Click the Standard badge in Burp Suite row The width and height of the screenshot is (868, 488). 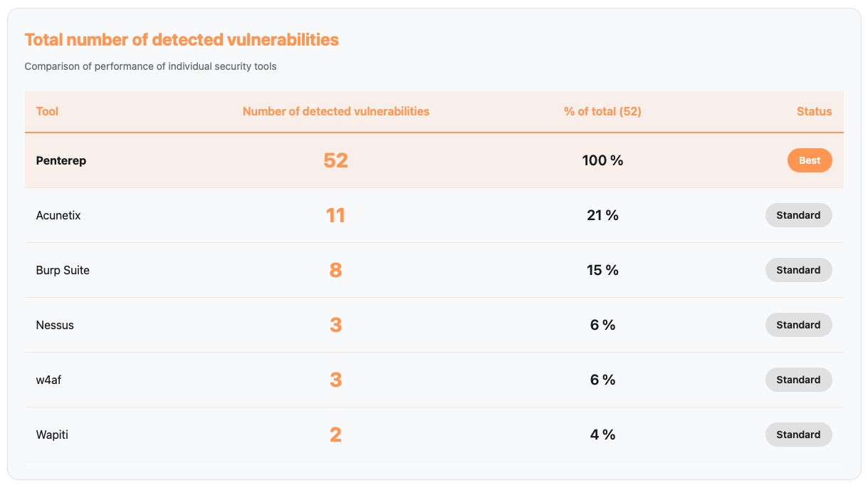click(x=798, y=270)
